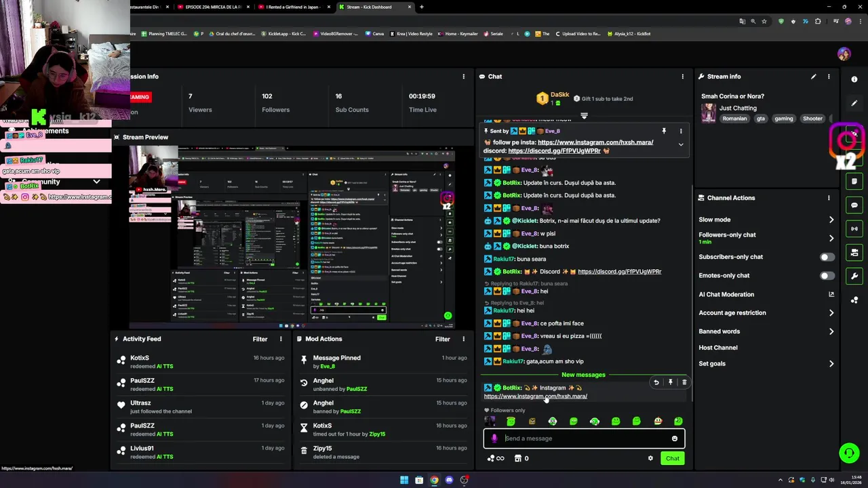Viewport: 868px width, 488px height.
Task: Open the Activity Feed three-dot menu
Action: (x=281, y=339)
